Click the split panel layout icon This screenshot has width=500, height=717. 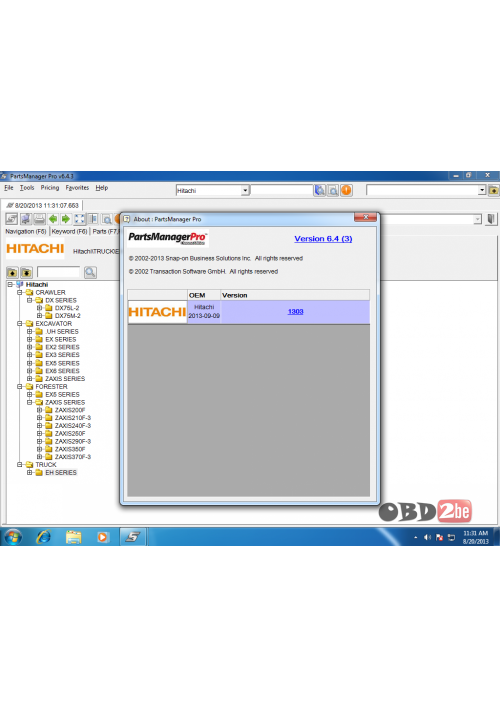pos(93,219)
